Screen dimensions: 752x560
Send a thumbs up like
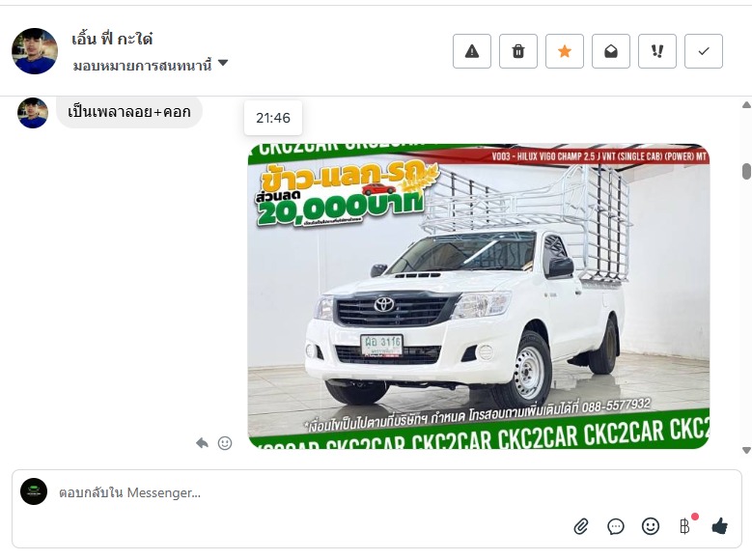[719, 526]
